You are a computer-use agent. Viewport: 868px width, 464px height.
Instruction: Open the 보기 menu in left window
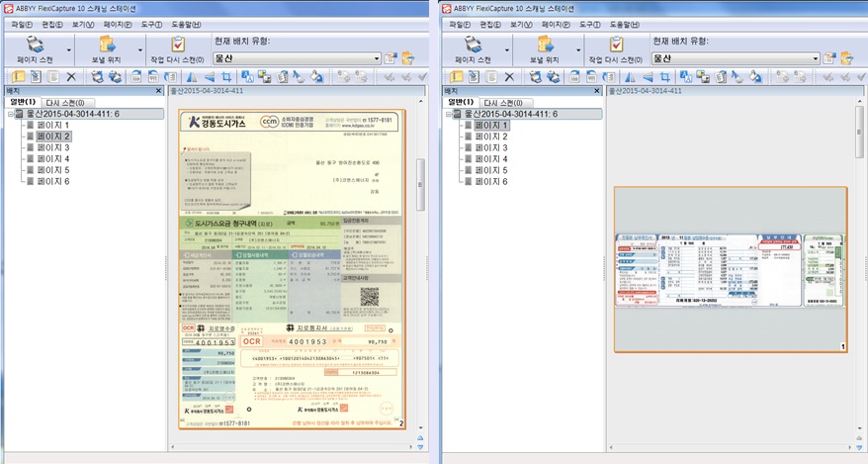(x=83, y=25)
